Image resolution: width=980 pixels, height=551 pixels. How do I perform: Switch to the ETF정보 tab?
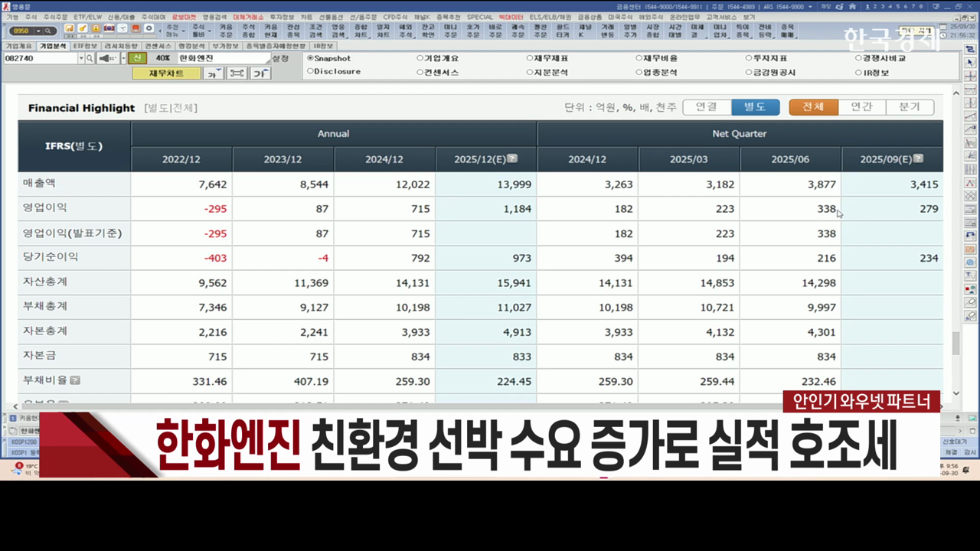pyautogui.click(x=85, y=46)
